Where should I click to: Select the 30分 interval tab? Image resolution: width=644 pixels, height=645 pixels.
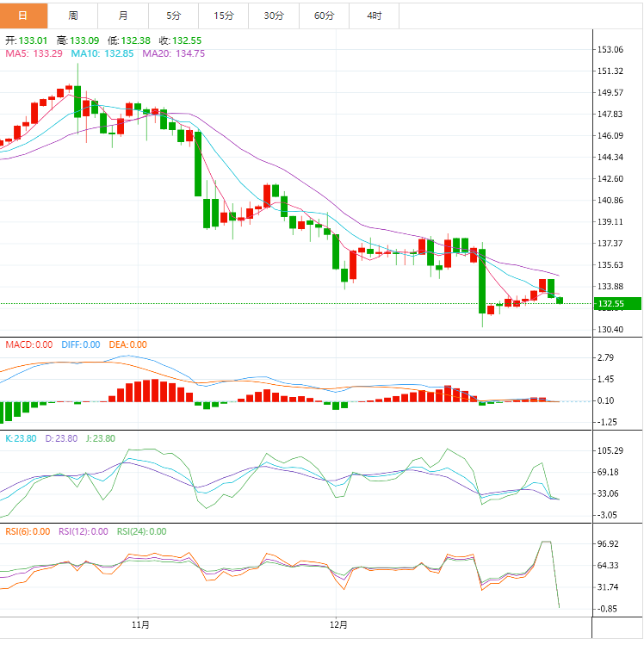273,16
